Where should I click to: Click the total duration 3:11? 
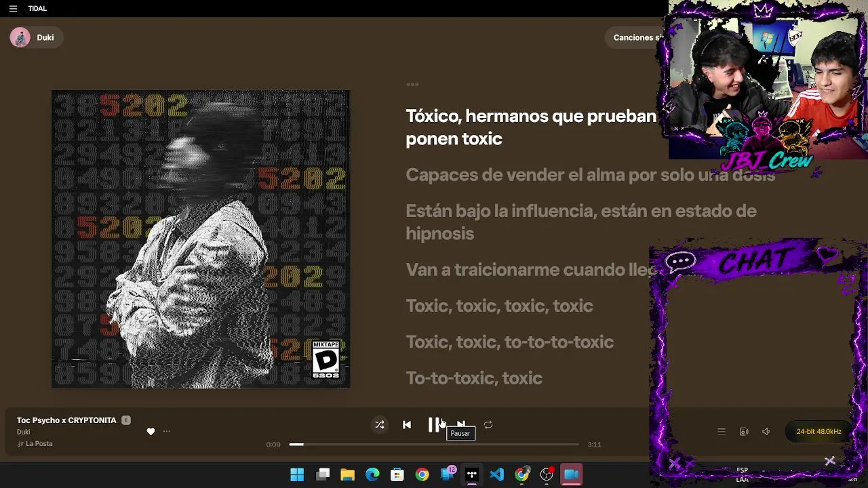(594, 445)
